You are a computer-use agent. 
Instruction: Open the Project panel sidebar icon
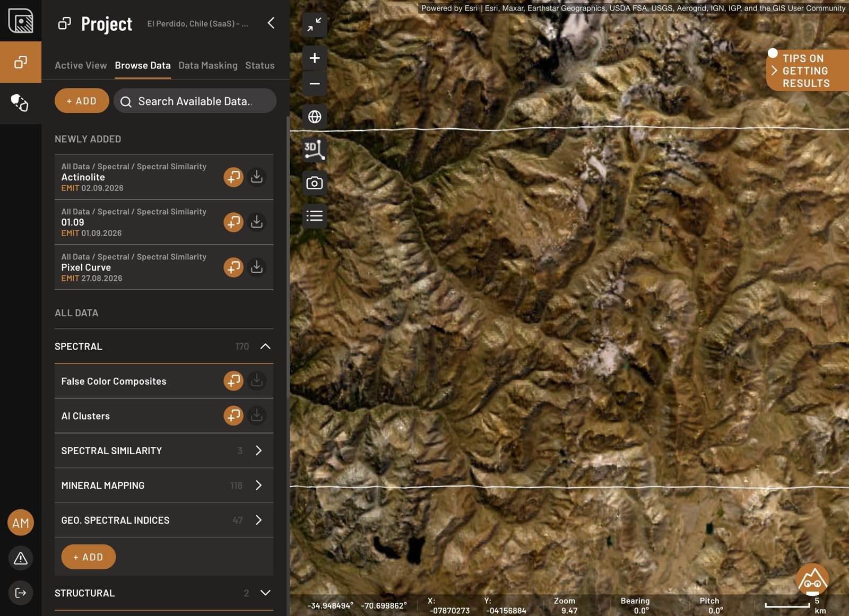click(x=21, y=62)
